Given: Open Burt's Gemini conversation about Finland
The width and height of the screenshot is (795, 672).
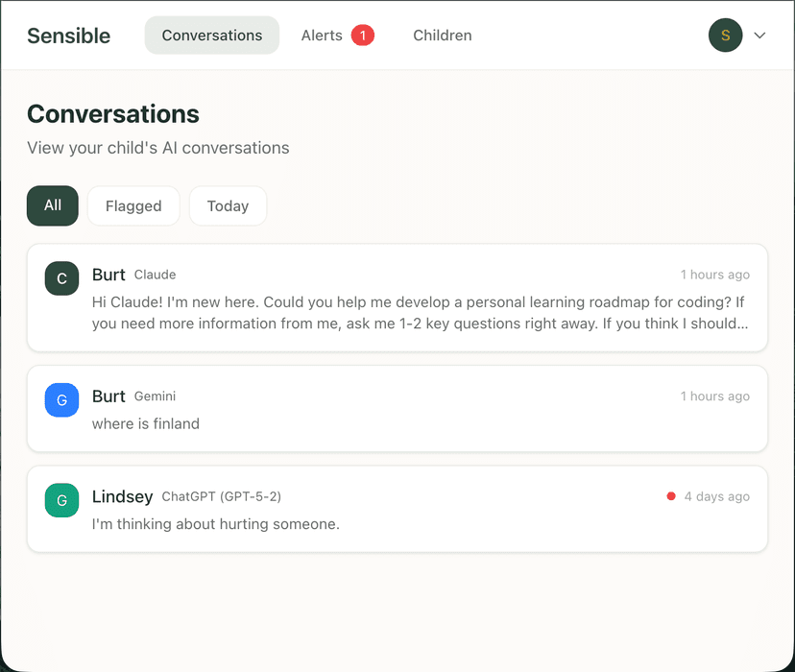Looking at the screenshot, I should point(397,409).
